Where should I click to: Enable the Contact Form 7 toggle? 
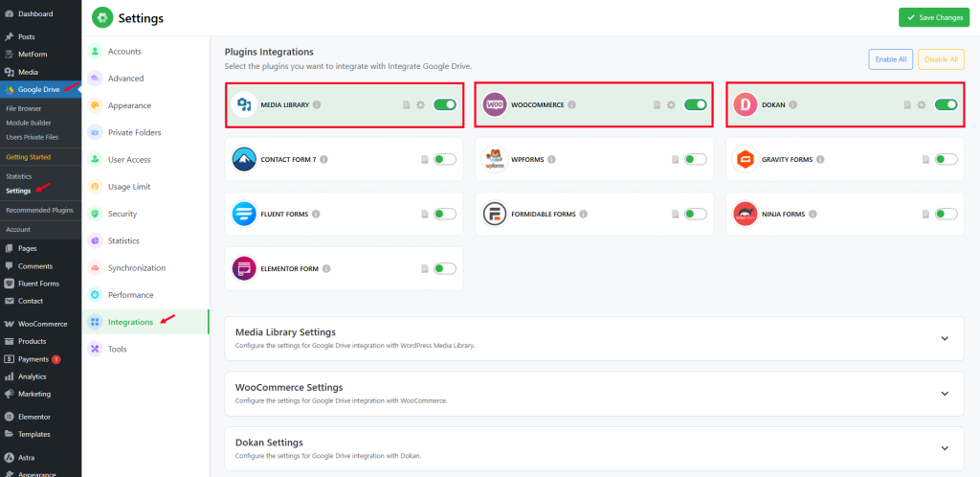pyautogui.click(x=445, y=159)
